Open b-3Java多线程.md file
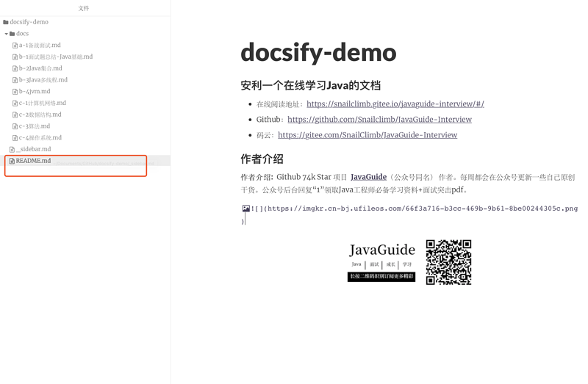This screenshot has width=588, height=384. pos(43,80)
